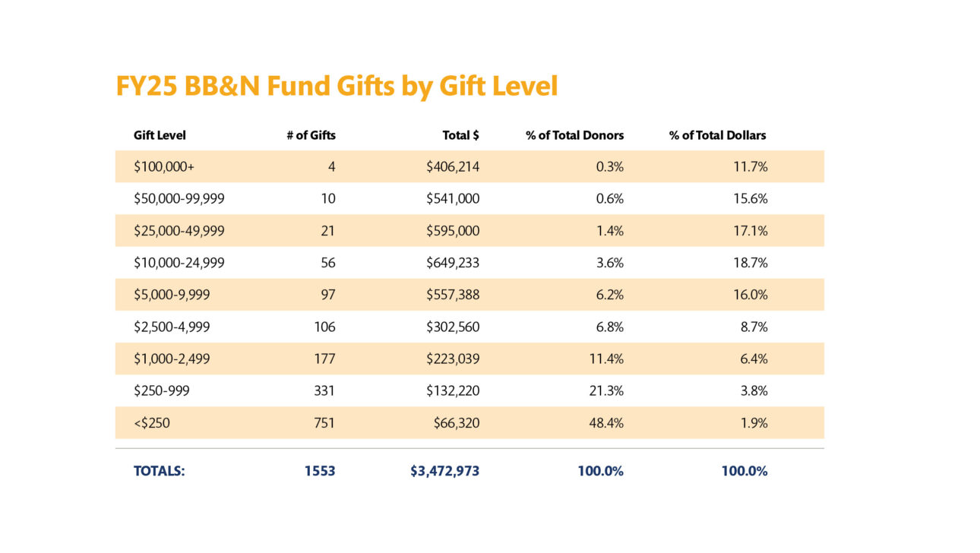Select the $10,000-24,999 gift level cell
The image size is (980, 553).
click(179, 263)
